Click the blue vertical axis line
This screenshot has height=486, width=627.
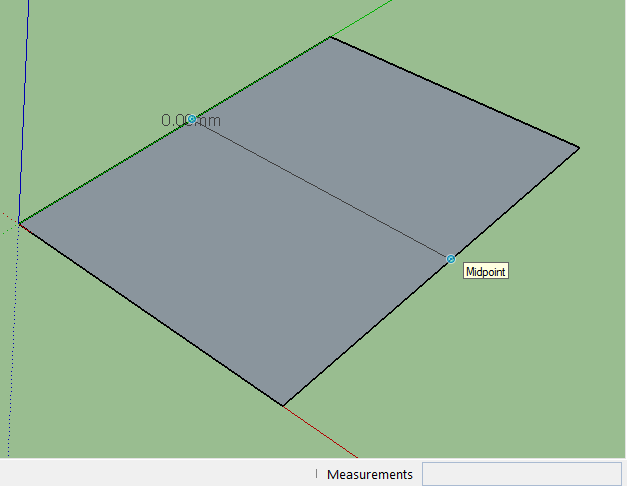[x=24, y=100]
